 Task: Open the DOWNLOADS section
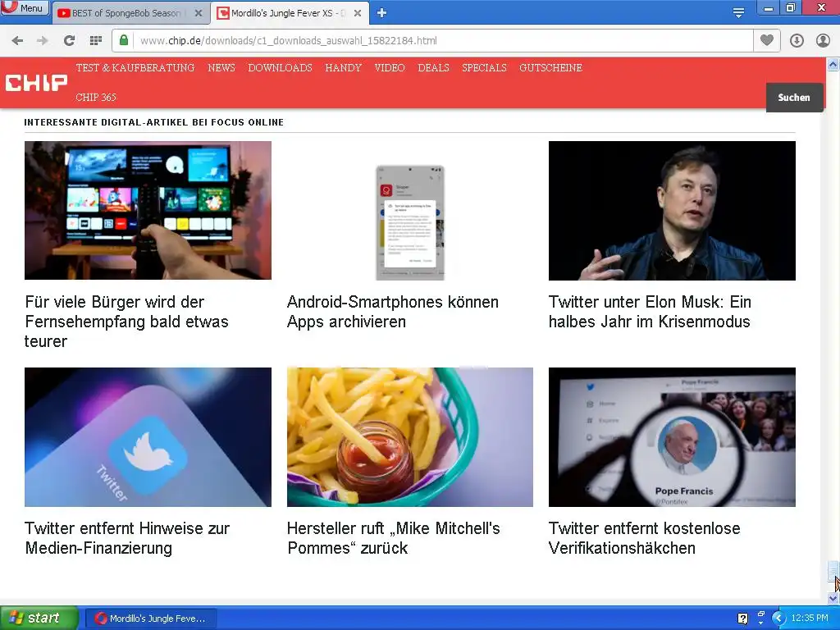point(280,68)
